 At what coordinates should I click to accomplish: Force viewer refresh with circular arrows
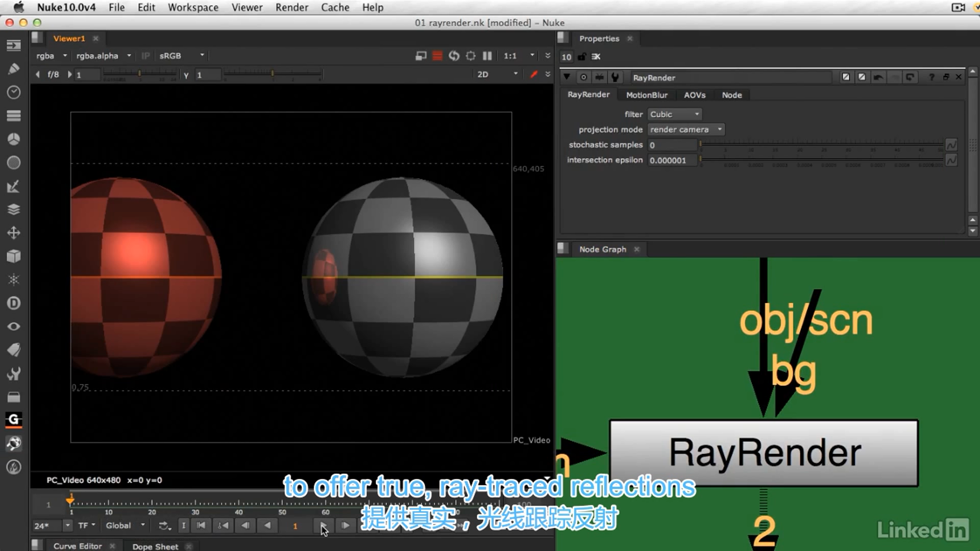tap(454, 56)
